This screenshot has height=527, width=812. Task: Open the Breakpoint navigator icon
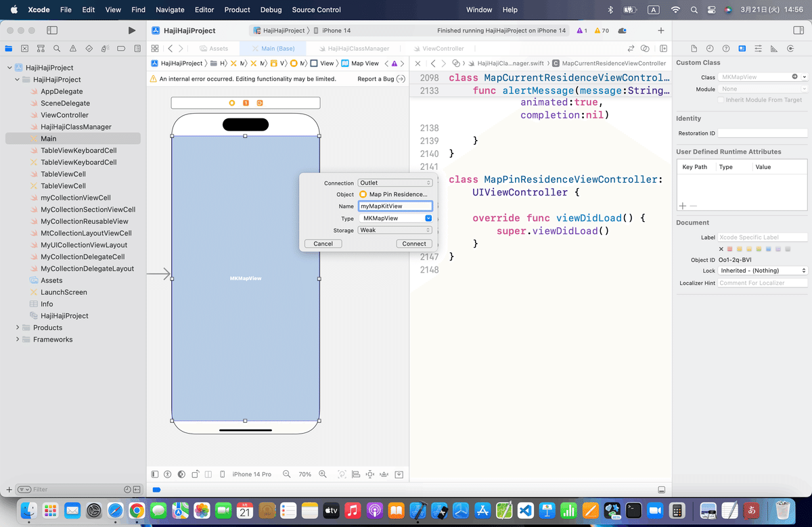coord(122,49)
